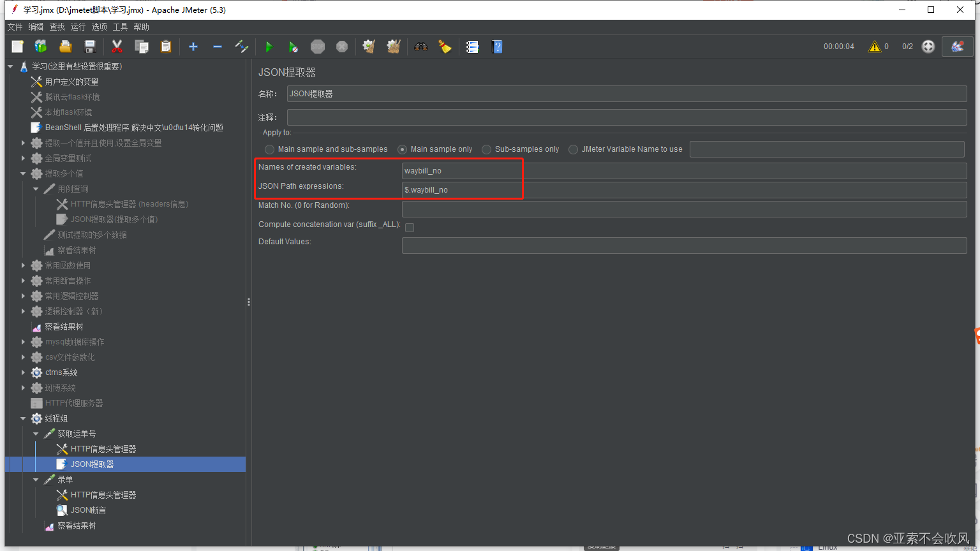Screen dimensions: 980x551
Task: Click the Shutdown test icon
Action: pyautogui.click(x=342, y=47)
